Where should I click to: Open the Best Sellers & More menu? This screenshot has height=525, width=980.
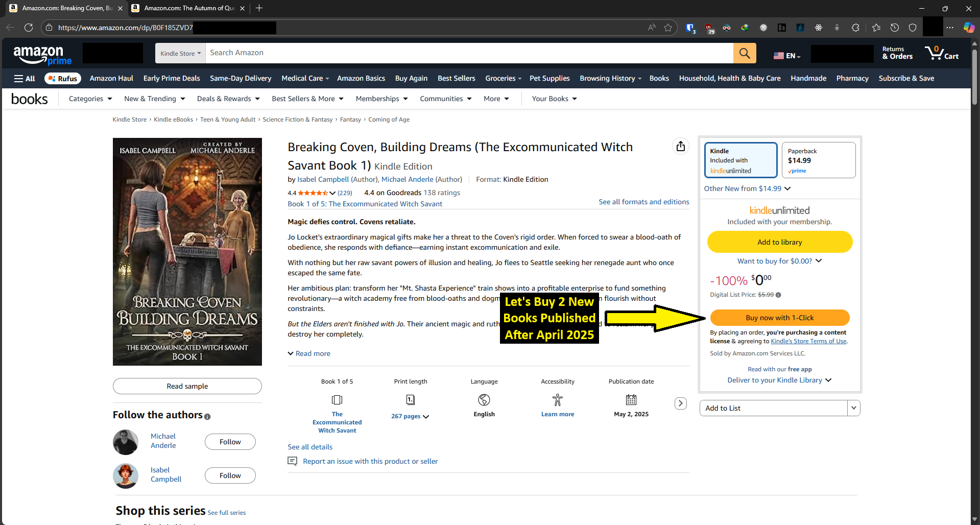click(307, 98)
